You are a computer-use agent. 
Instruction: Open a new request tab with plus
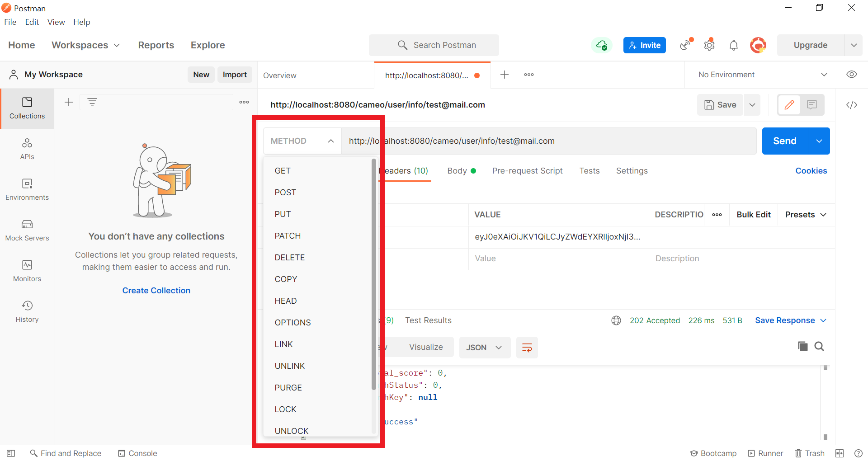coord(505,75)
